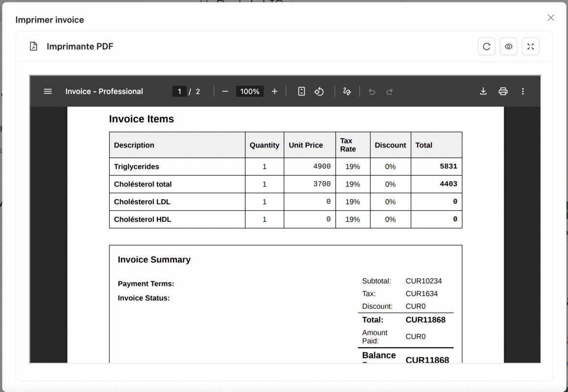Click the Cholésterol LDL description
The image size is (568, 392).
click(x=142, y=202)
